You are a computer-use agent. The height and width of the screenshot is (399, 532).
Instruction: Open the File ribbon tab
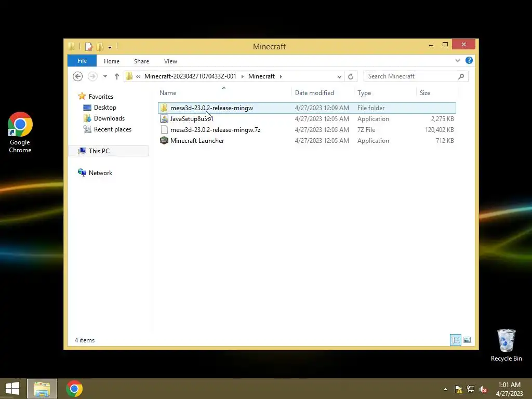(82, 61)
